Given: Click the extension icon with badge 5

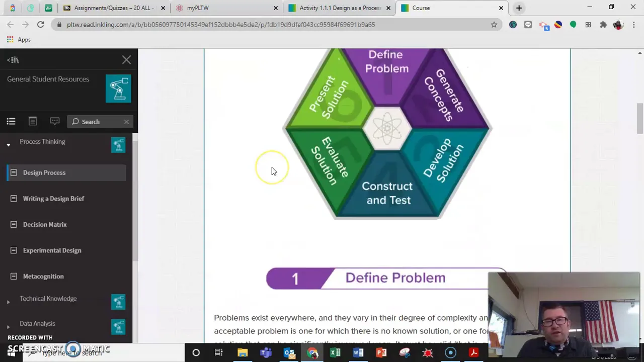Looking at the screenshot, I should [x=543, y=25].
